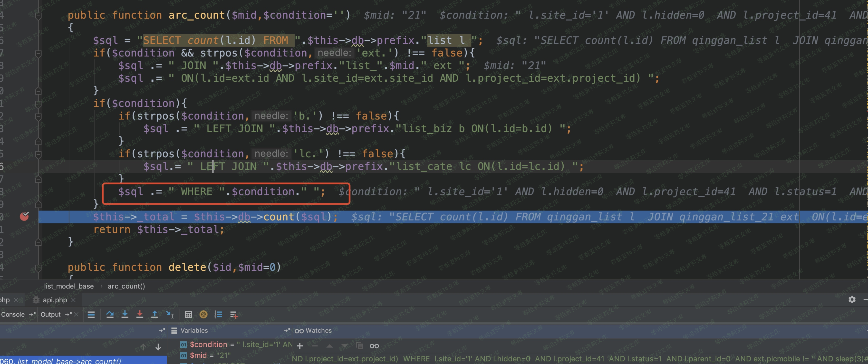Click list_model_base breadcrumb
The height and width of the screenshot is (364, 868).
pyautogui.click(x=69, y=286)
